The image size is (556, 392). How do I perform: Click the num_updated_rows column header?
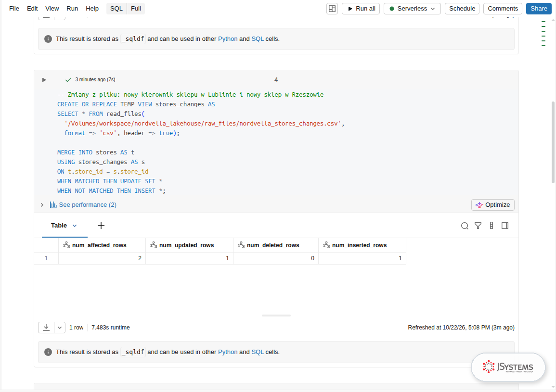click(x=189, y=245)
